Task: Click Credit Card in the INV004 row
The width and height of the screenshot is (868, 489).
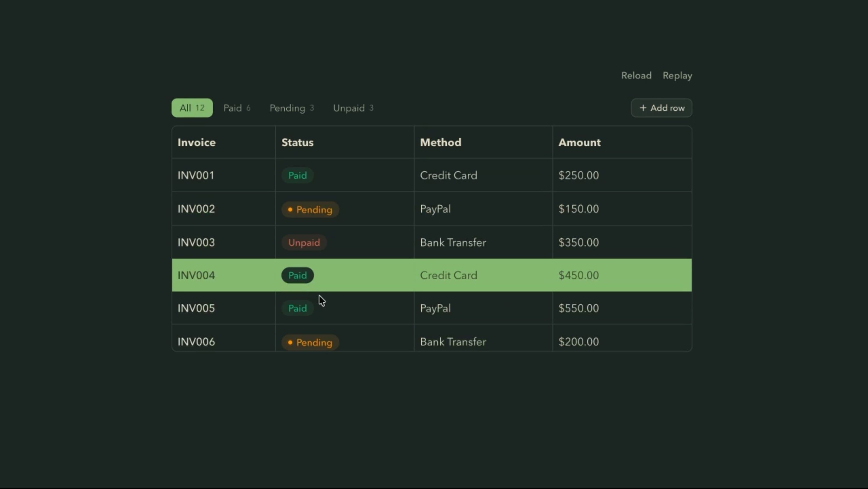Action: 448,275
